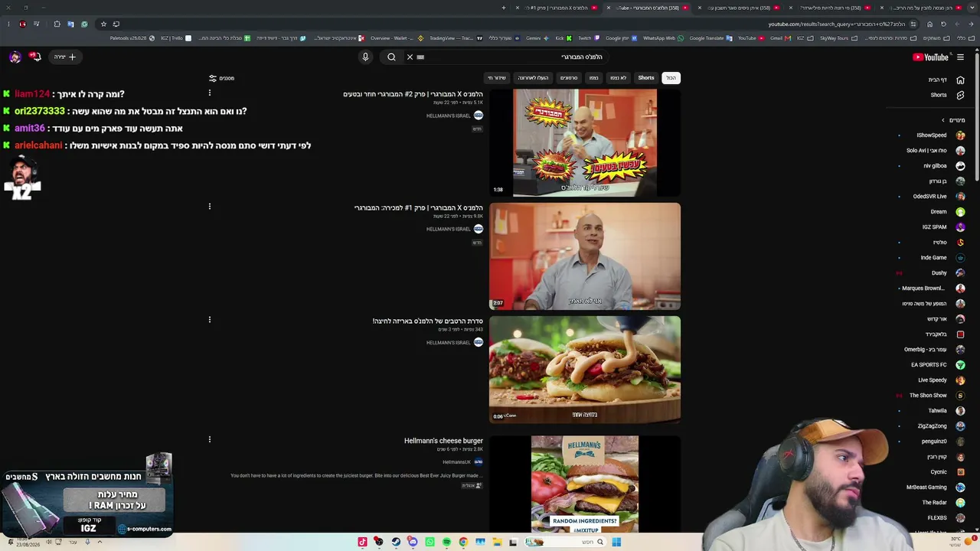This screenshot has width=980, height=551.
Task: Open the WhatsApp Web bookmark
Action: tap(662, 38)
